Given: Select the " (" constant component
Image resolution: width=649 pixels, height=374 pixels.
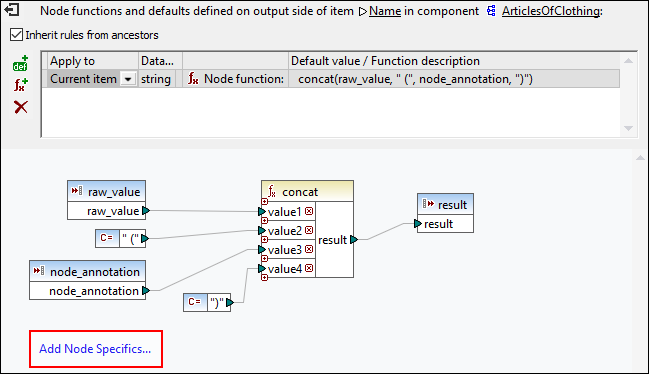Looking at the screenshot, I should [x=120, y=238].
